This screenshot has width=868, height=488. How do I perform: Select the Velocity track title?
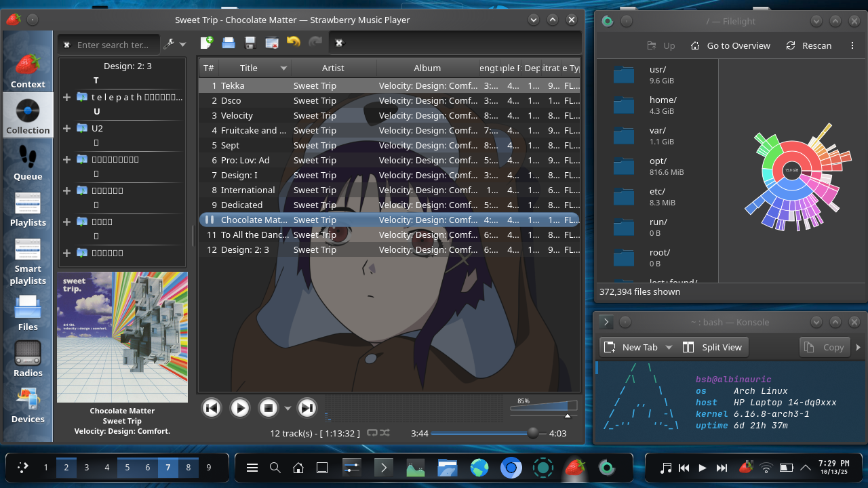(x=237, y=115)
